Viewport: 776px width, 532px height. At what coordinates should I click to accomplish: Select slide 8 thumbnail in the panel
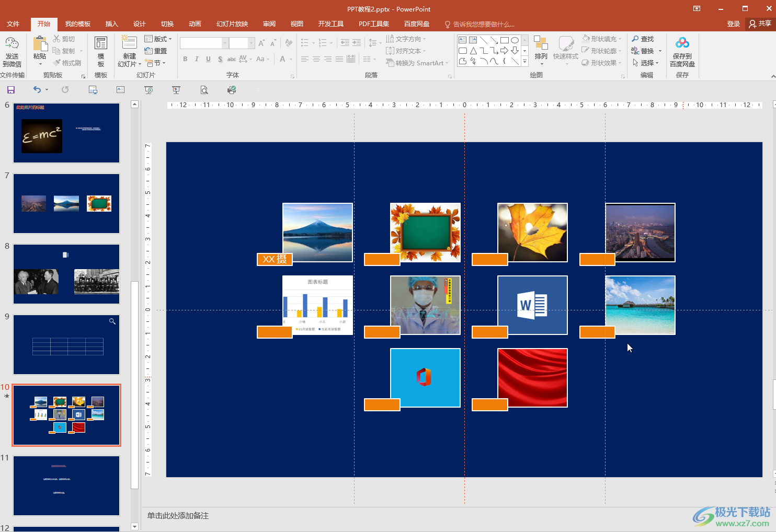66,274
